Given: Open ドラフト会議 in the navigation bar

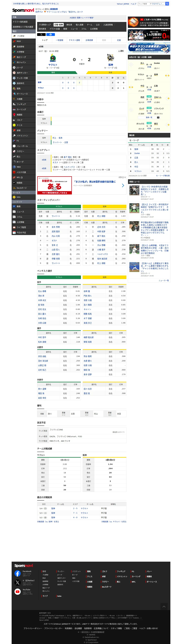Looking at the screenshot, I should pos(55,29).
